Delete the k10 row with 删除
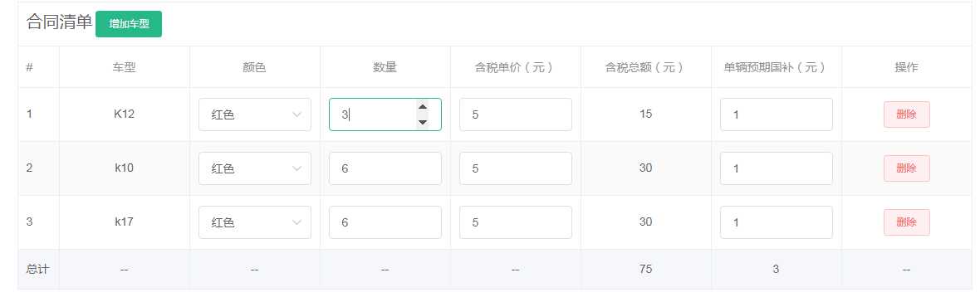This screenshot has width=980, height=302. tap(906, 168)
